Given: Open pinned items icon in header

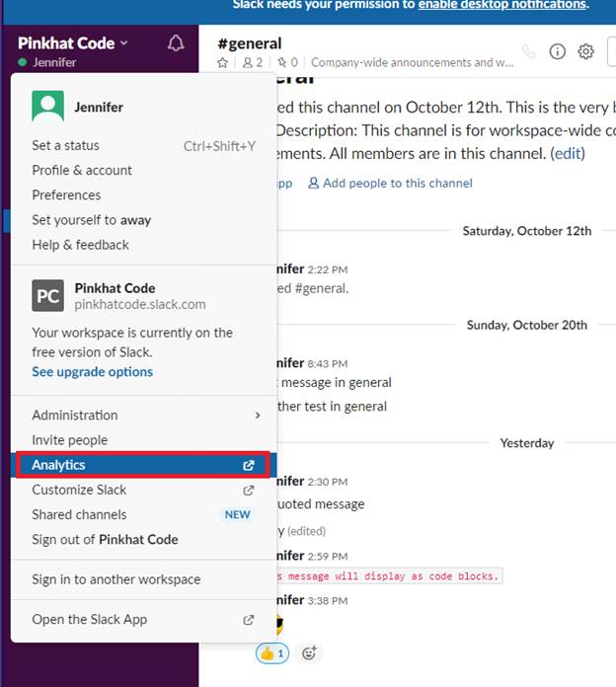Looking at the screenshot, I should point(282,62).
